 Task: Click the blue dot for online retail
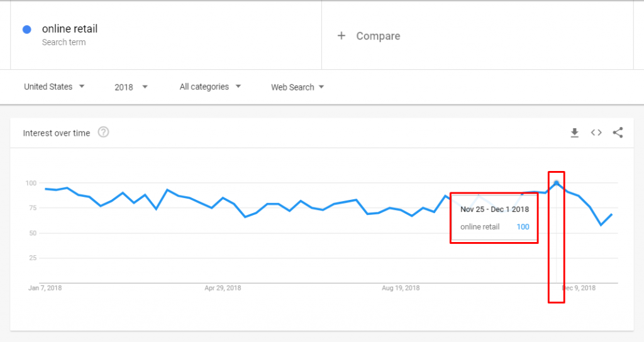pos(27,30)
